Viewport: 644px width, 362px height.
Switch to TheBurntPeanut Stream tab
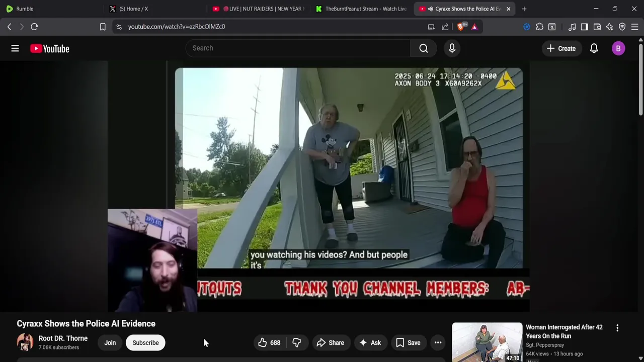point(361,9)
